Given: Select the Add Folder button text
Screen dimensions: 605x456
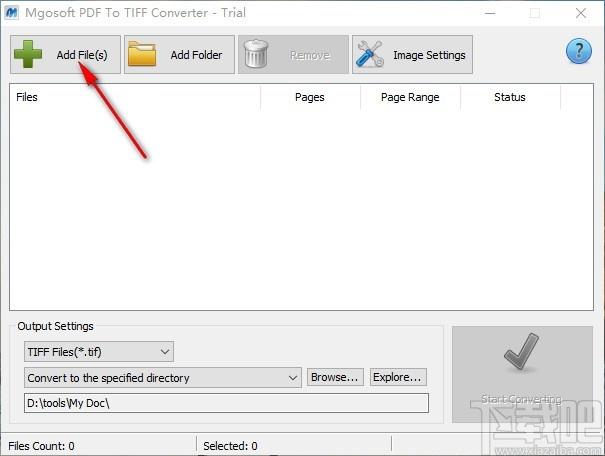Looking at the screenshot, I should tap(196, 55).
